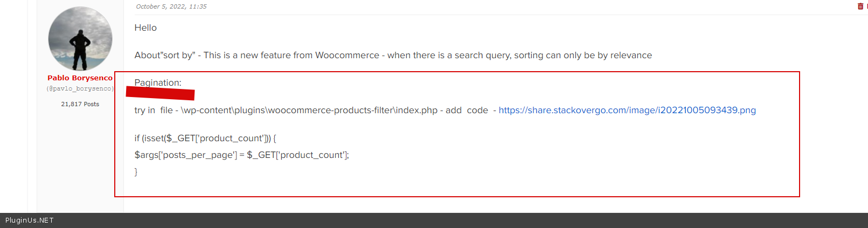Click the October 5, 2022 post timestamp
The width and height of the screenshot is (868, 228).
click(x=171, y=6)
